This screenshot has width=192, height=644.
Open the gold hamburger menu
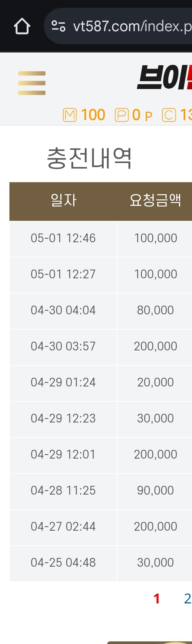(32, 83)
